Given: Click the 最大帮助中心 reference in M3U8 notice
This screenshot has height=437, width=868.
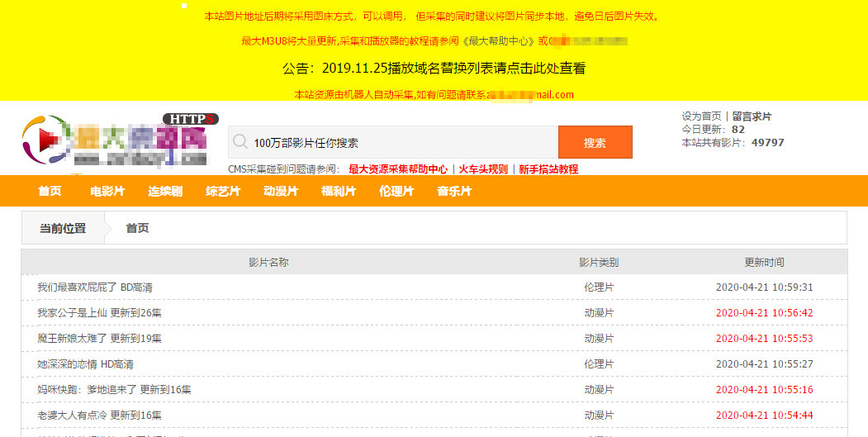Looking at the screenshot, I should point(498,41).
